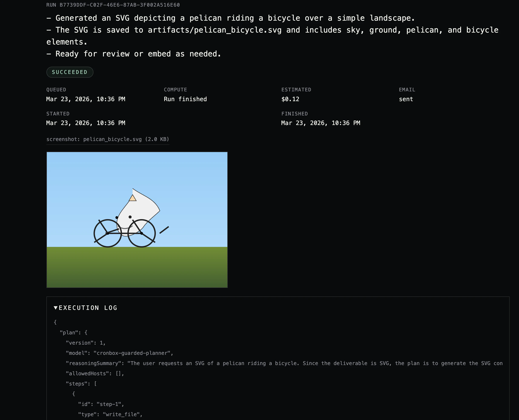
Task: Click the 'Run finished' compute status
Action: tap(185, 99)
